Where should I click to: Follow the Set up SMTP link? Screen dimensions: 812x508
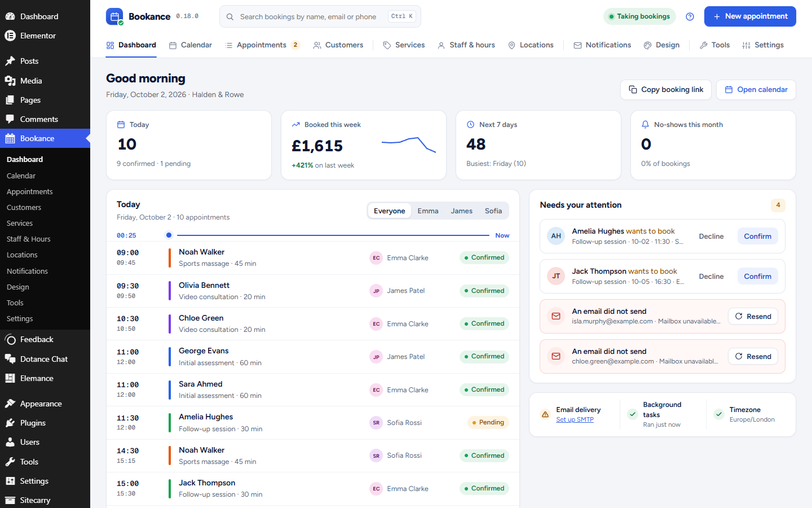coord(575,419)
